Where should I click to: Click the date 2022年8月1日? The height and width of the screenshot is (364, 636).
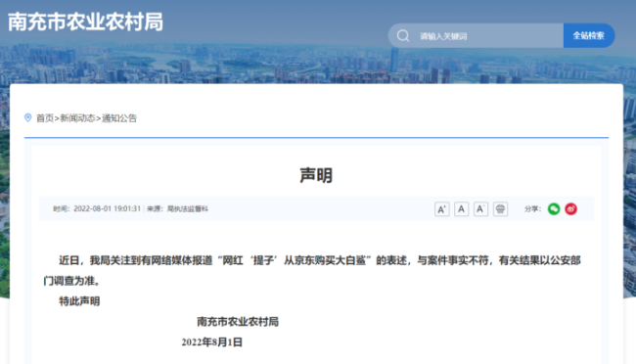[x=211, y=342]
